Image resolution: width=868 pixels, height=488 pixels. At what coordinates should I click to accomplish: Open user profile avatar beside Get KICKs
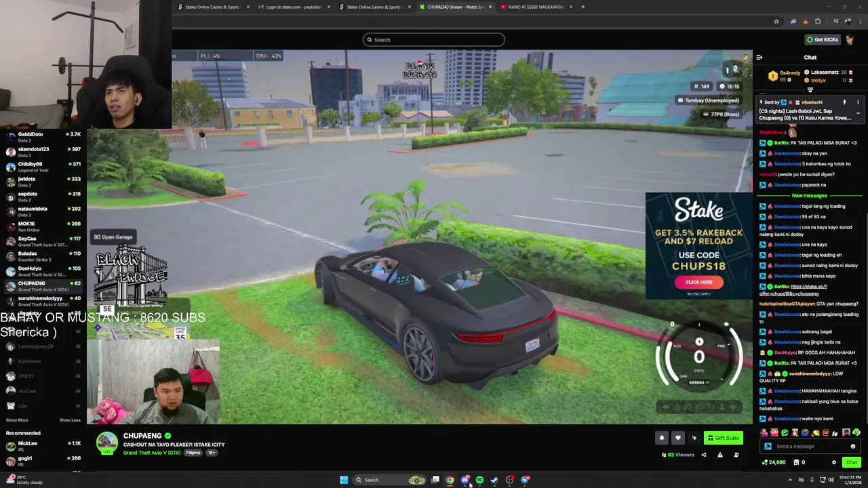(x=850, y=39)
